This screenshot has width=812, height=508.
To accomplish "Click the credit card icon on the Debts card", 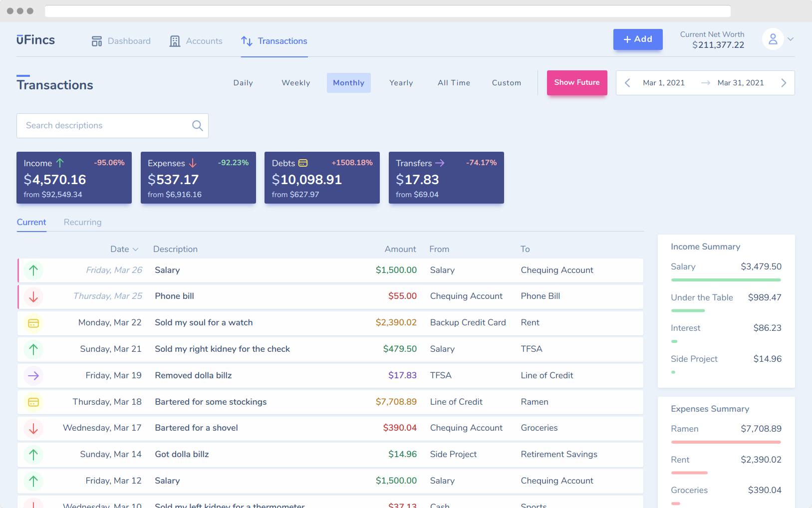I will [x=303, y=163].
